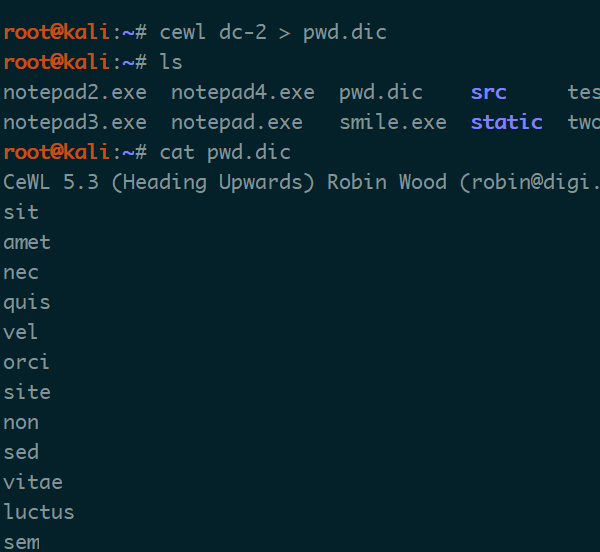Click the pwd.dic file name in listing
This screenshot has height=552, width=600.
(381, 93)
